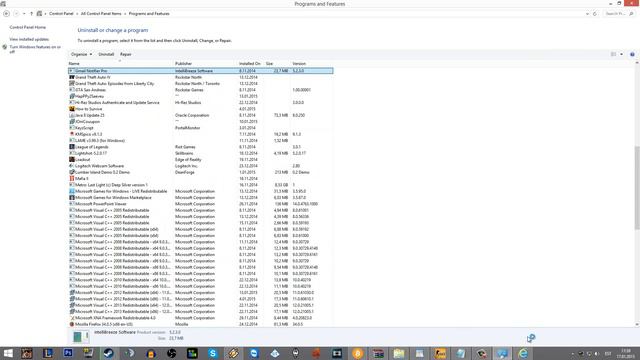Open Turn Windows features on or off
This screenshot has width=640, height=360.
point(35,49)
